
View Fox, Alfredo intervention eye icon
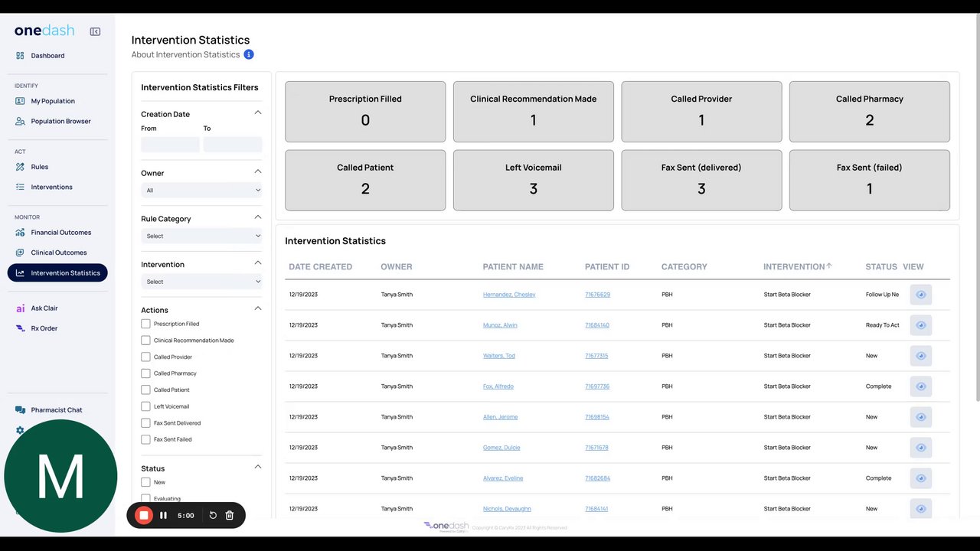920,386
